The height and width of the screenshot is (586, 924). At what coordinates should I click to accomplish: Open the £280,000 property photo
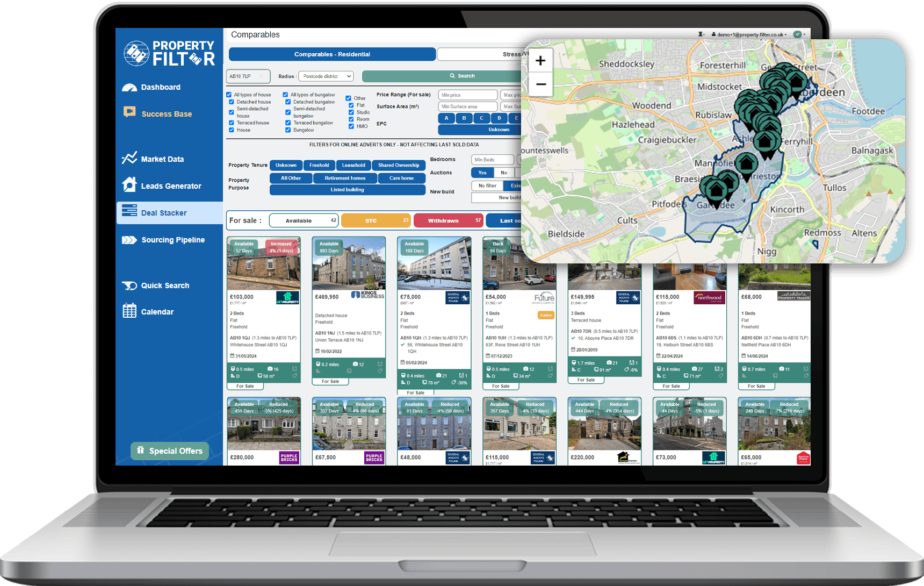[263, 424]
